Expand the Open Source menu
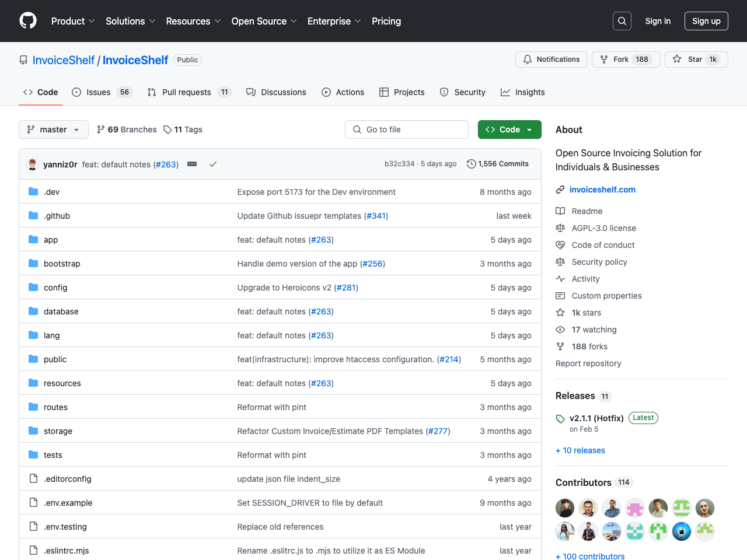Image resolution: width=747 pixels, height=560 pixels. [264, 21]
